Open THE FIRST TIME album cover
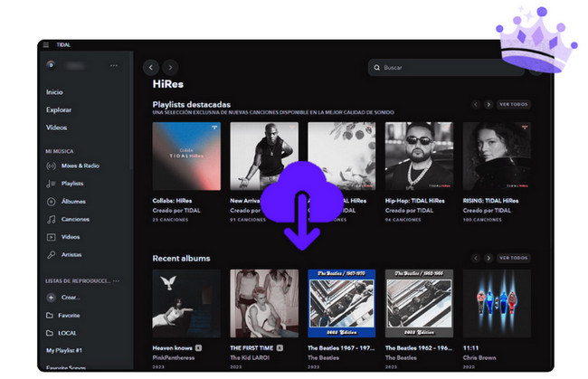Screen dimensions: 588x379 (x=264, y=303)
